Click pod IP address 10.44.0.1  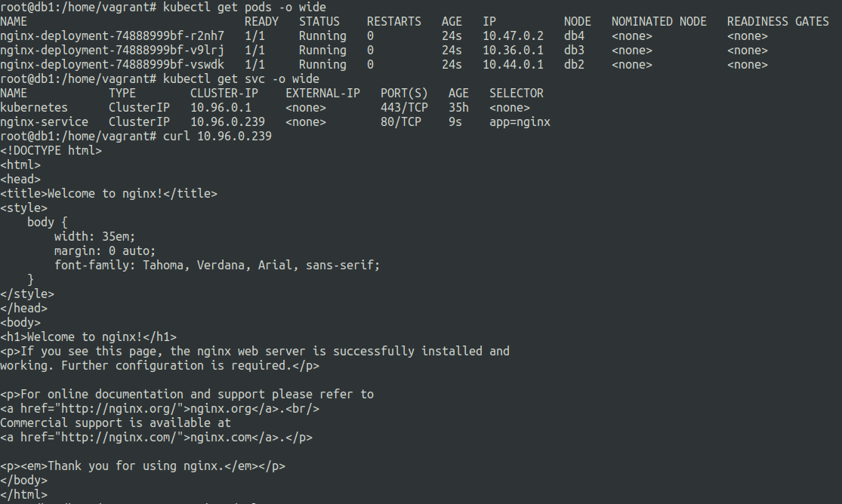point(513,65)
